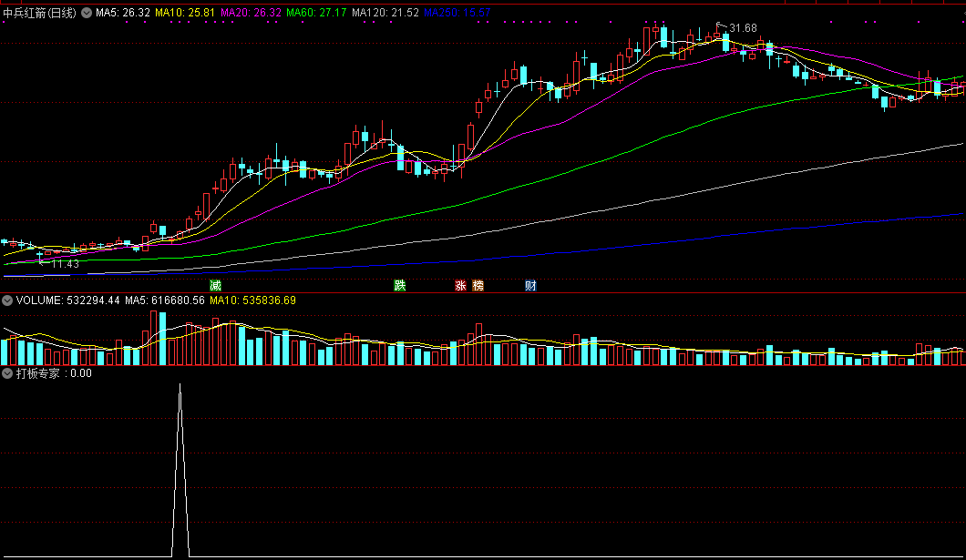Select the price MA5: 26.32 label
The height and width of the screenshot is (560, 966).
(123, 13)
